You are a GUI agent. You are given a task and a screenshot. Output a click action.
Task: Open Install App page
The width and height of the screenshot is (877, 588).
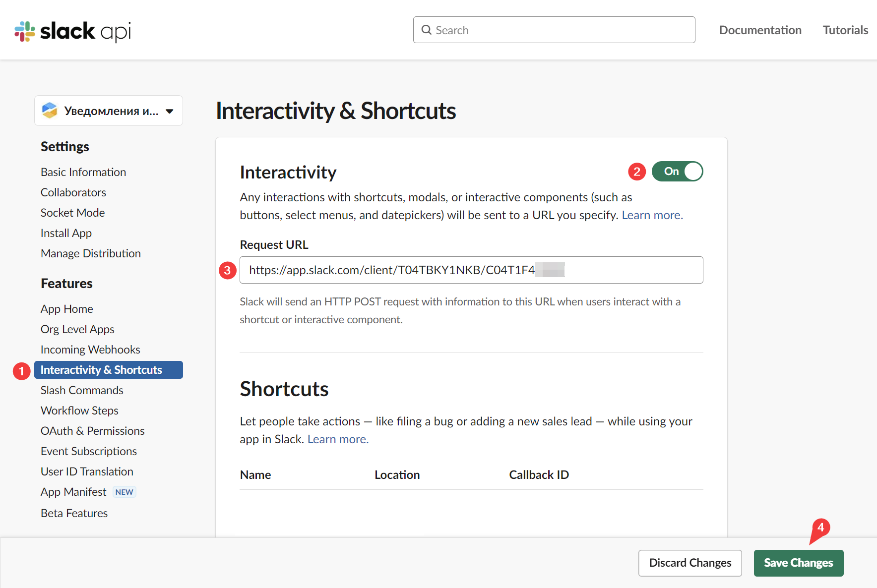(x=66, y=233)
